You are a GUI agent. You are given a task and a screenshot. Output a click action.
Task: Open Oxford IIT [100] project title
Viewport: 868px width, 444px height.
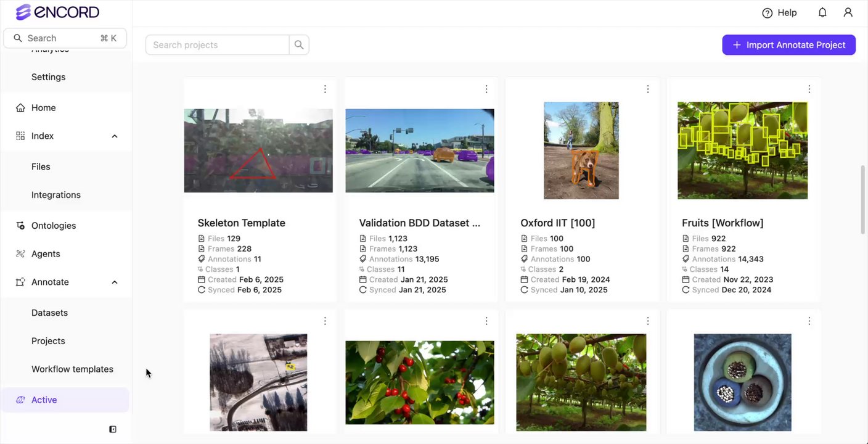558,223
